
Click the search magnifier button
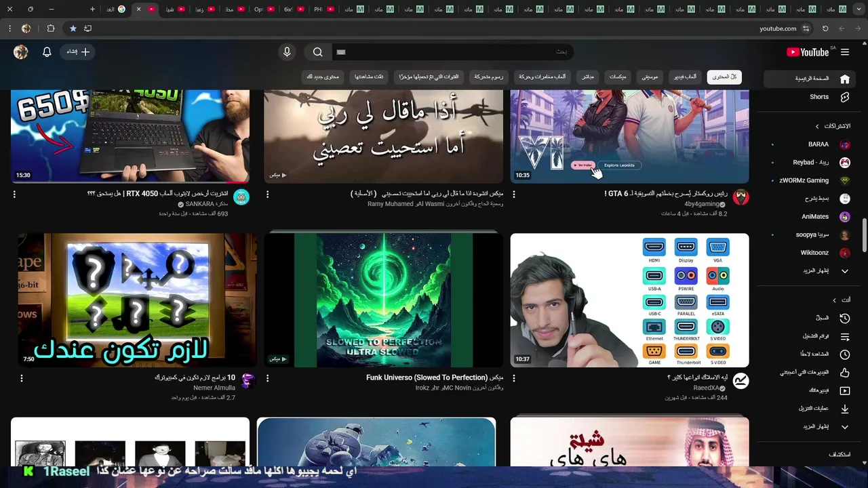pyautogui.click(x=317, y=52)
